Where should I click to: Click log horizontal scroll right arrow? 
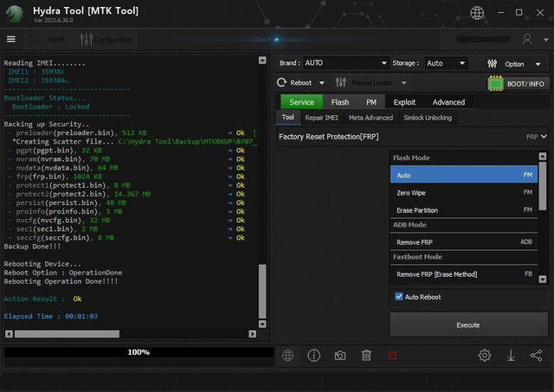pyautogui.click(x=252, y=334)
